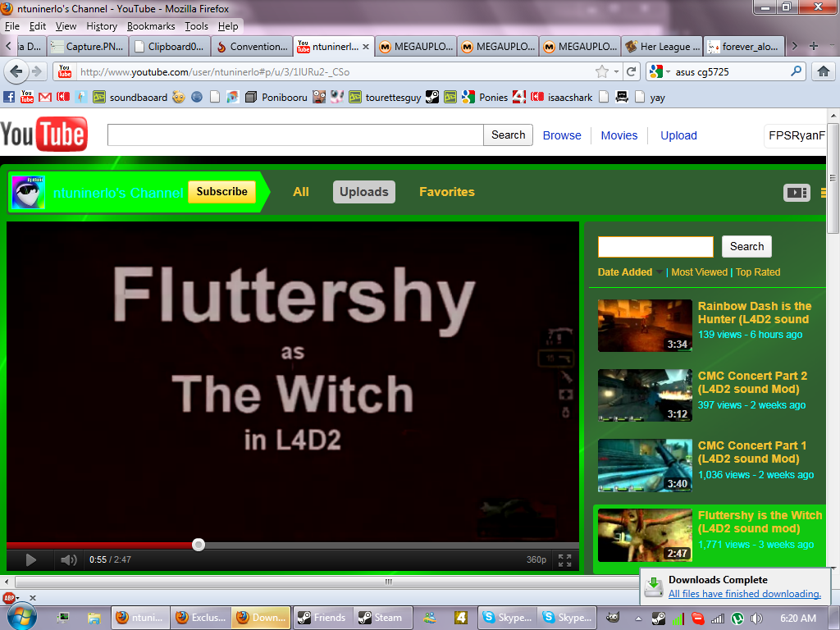Open the Movies link
This screenshot has height=630, width=840.
tap(619, 135)
